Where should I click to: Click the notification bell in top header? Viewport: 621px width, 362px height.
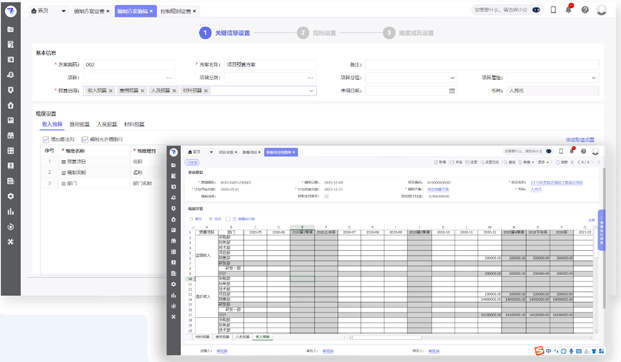pos(569,10)
